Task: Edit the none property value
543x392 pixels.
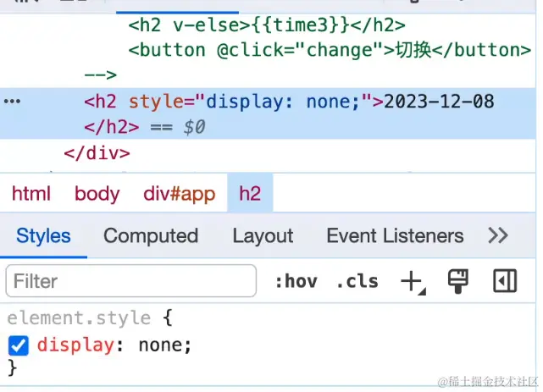Action: 162,345
